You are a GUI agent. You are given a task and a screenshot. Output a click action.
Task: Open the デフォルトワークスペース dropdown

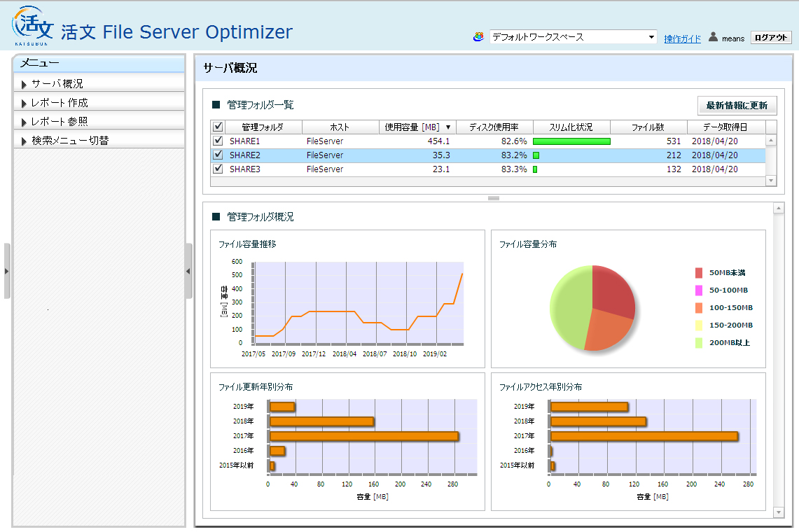[573, 38]
